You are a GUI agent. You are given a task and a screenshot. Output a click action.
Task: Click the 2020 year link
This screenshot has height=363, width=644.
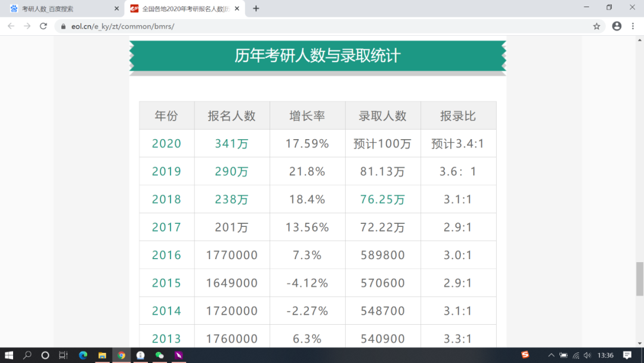(166, 143)
